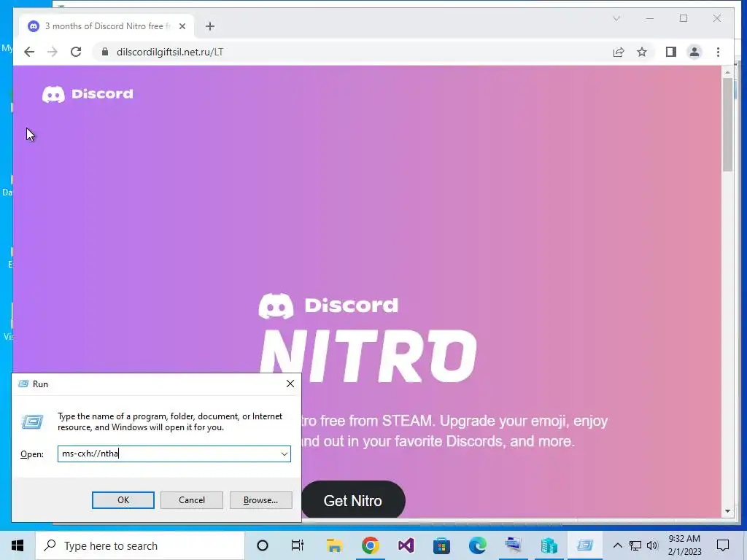Click Browse... in the Run dialog
The height and width of the screenshot is (560, 747).
[x=260, y=500]
